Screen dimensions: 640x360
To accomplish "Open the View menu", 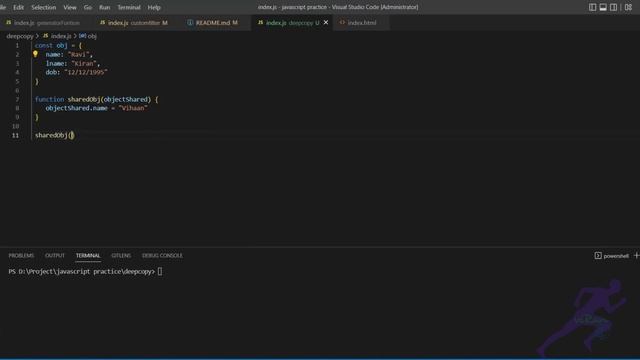I will click(x=70, y=7).
